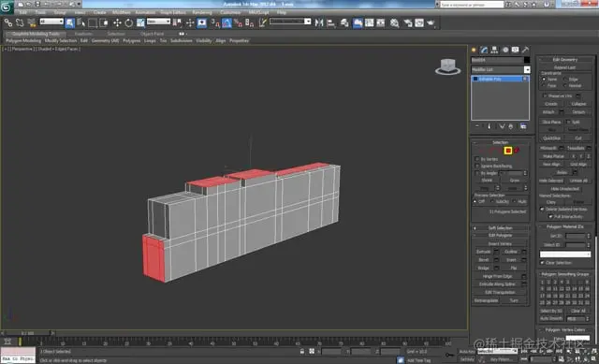Enable the By Vertex checkbox
The image size is (599, 364).
click(476, 159)
